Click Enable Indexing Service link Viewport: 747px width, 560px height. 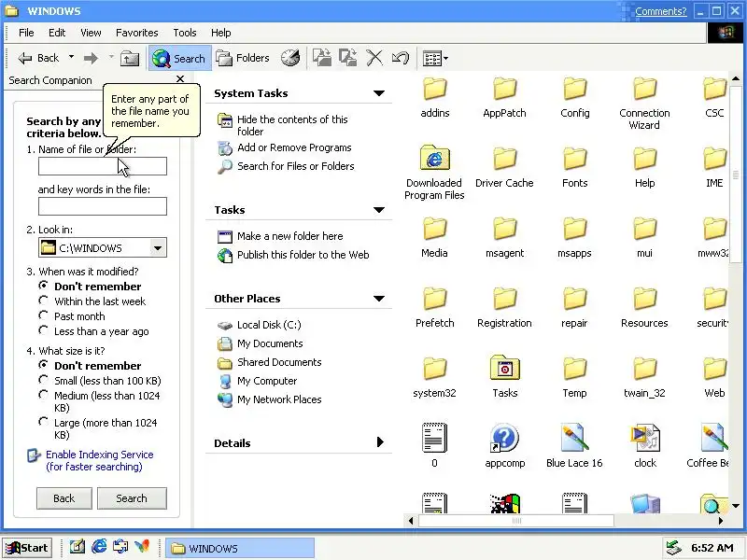99,460
